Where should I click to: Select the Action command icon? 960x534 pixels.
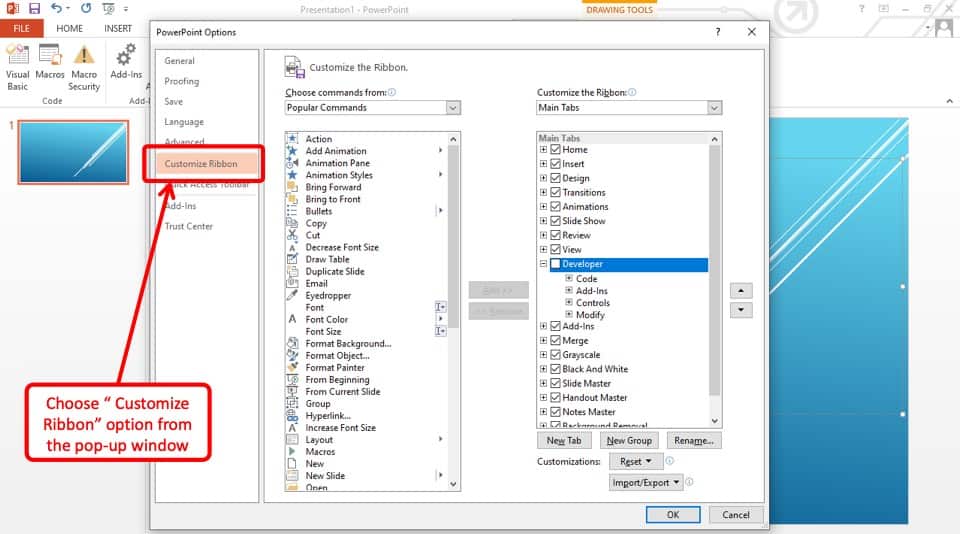(292, 139)
